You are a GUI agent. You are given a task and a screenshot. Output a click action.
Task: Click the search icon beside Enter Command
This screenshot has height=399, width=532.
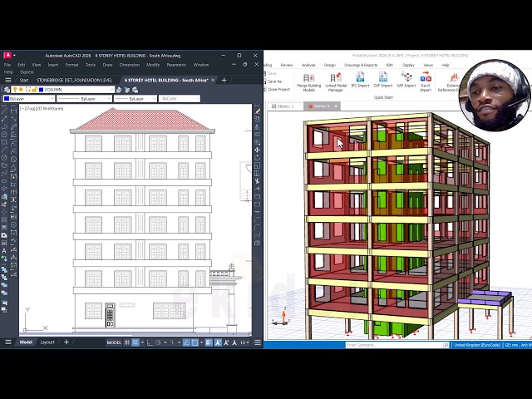[446, 345]
